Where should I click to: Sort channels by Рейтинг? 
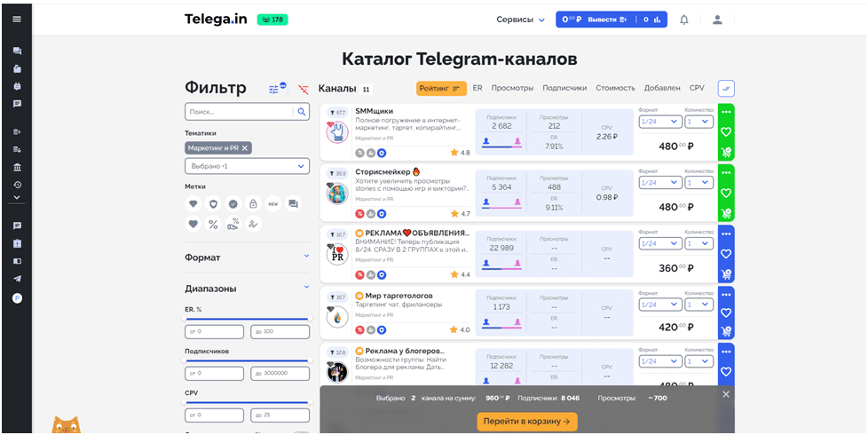click(441, 89)
